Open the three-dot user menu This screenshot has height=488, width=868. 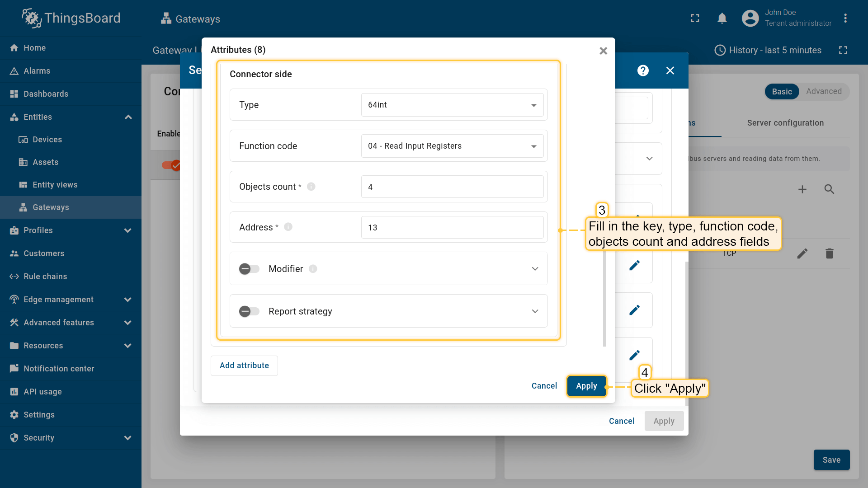pyautogui.click(x=845, y=19)
